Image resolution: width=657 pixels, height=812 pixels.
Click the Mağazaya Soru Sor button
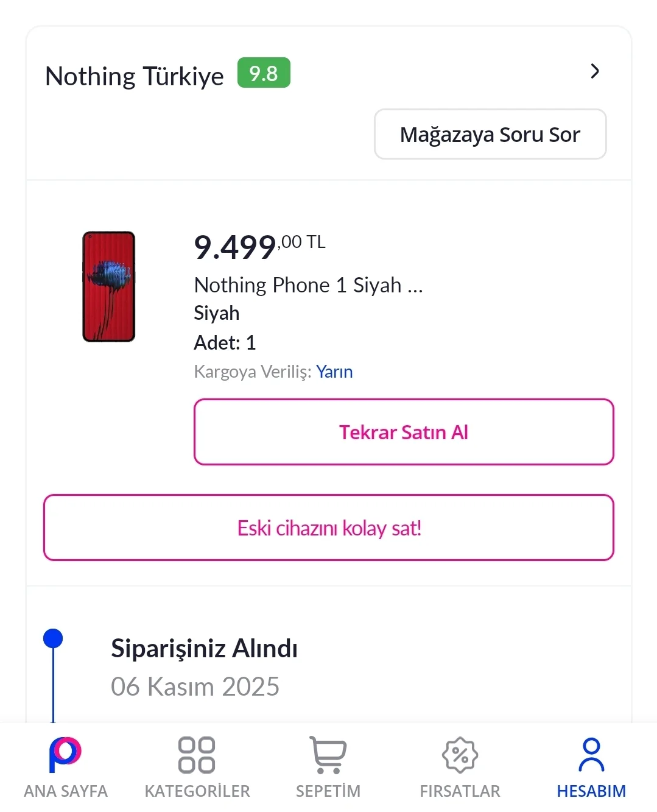490,134
